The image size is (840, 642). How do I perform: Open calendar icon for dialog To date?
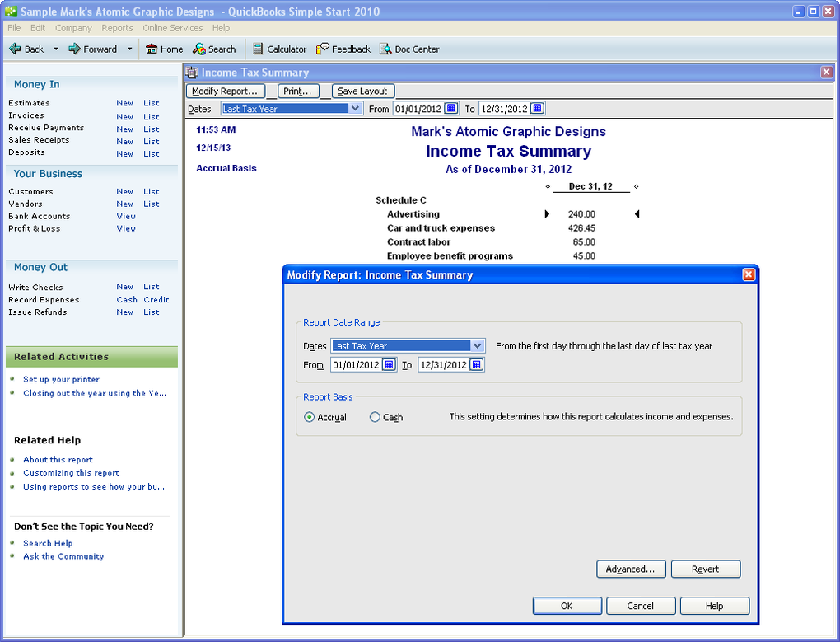click(x=476, y=365)
